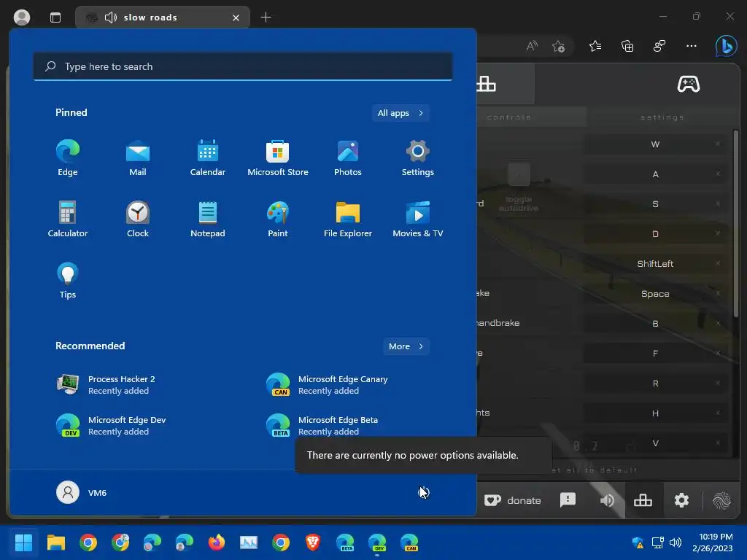Select the gamepad controls tab
This screenshot has width=747, height=560.
point(689,85)
